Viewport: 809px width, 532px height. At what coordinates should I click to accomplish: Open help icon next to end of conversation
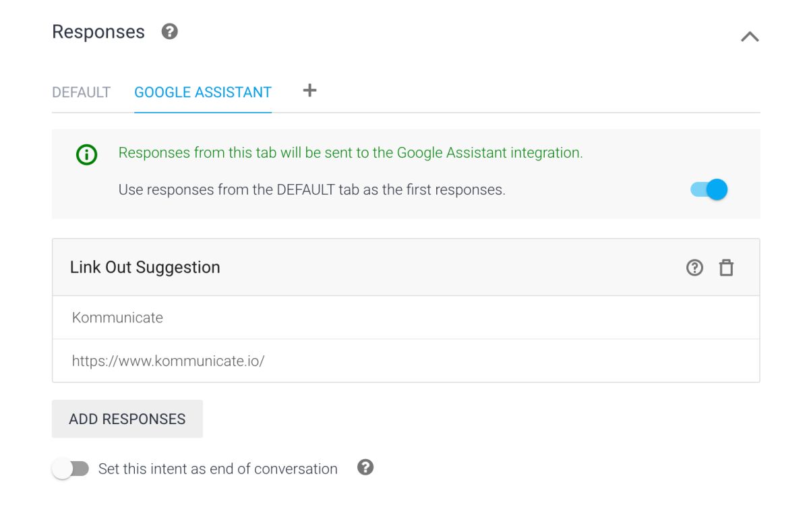(365, 467)
